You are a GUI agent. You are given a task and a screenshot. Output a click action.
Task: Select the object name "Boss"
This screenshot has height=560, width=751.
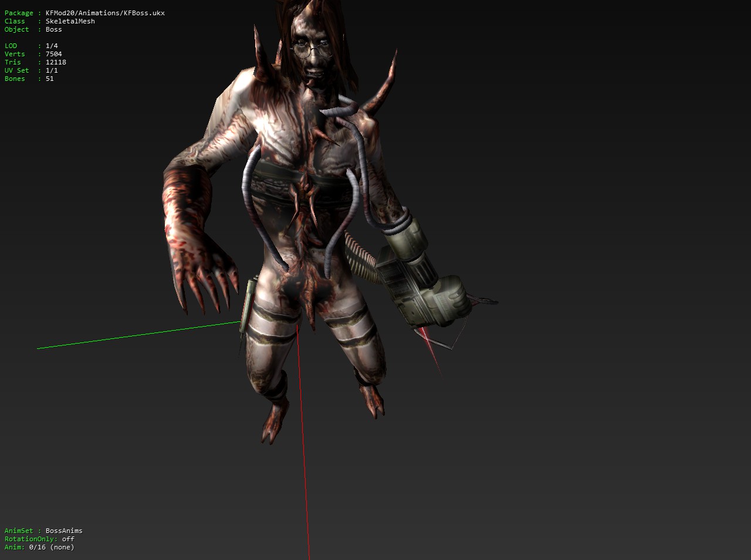pyautogui.click(x=54, y=29)
